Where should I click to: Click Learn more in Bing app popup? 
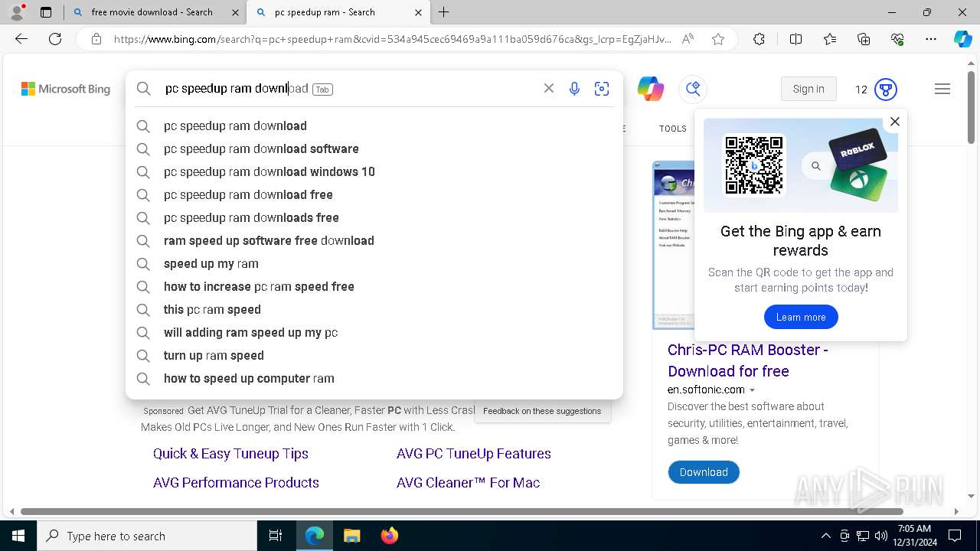pyautogui.click(x=801, y=317)
